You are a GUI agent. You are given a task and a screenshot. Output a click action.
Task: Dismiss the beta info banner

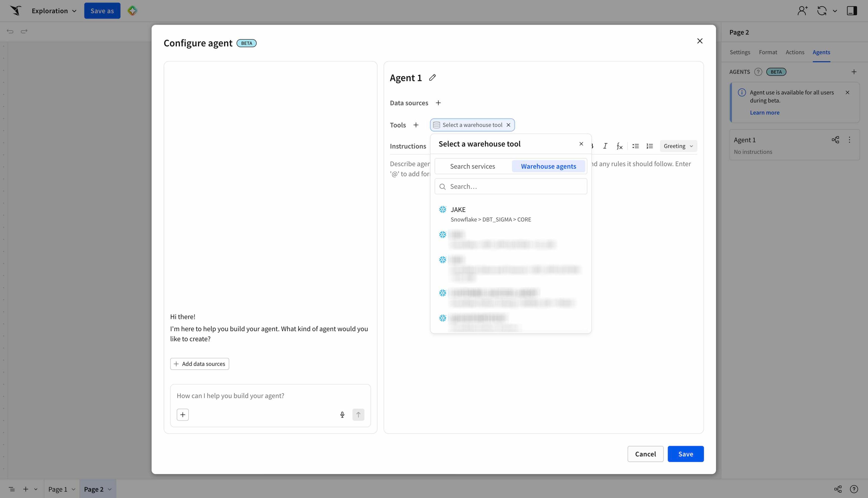[x=847, y=93]
